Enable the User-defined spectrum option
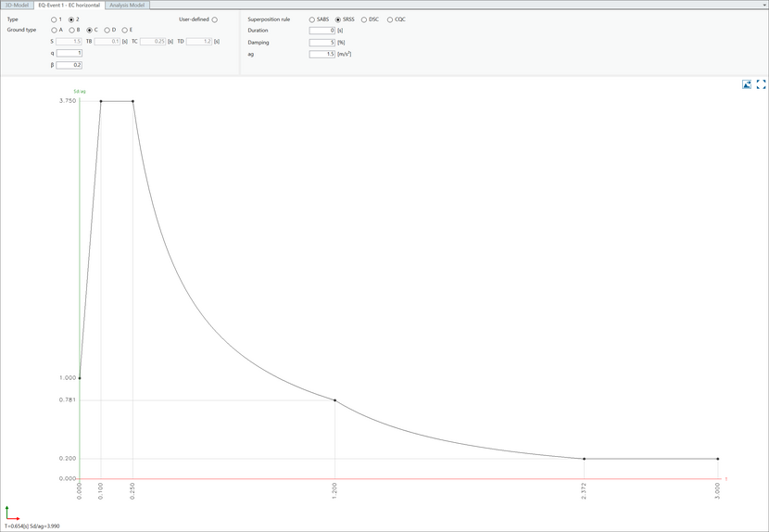 [215, 19]
